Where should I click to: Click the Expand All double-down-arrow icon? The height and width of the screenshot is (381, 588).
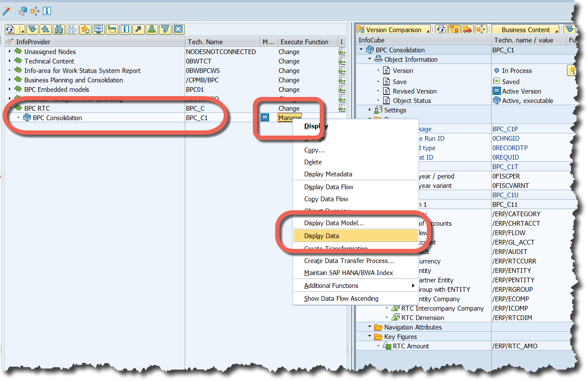coord(32,29)
